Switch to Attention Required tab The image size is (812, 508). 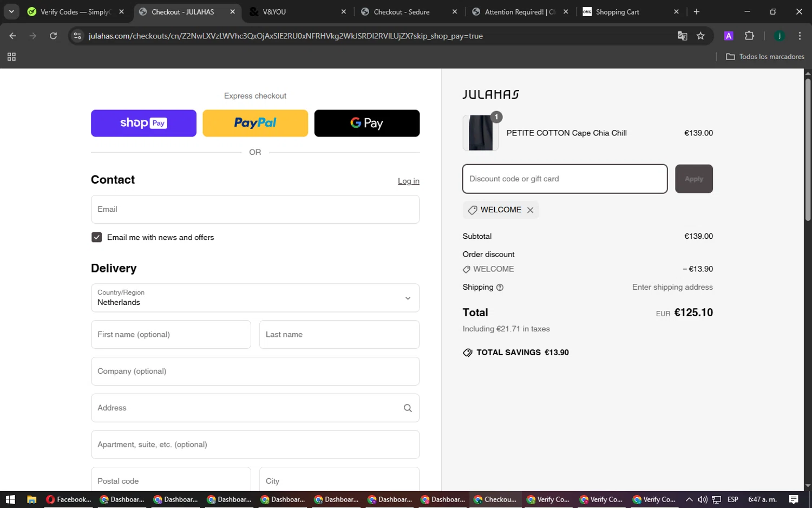[520, 12]
